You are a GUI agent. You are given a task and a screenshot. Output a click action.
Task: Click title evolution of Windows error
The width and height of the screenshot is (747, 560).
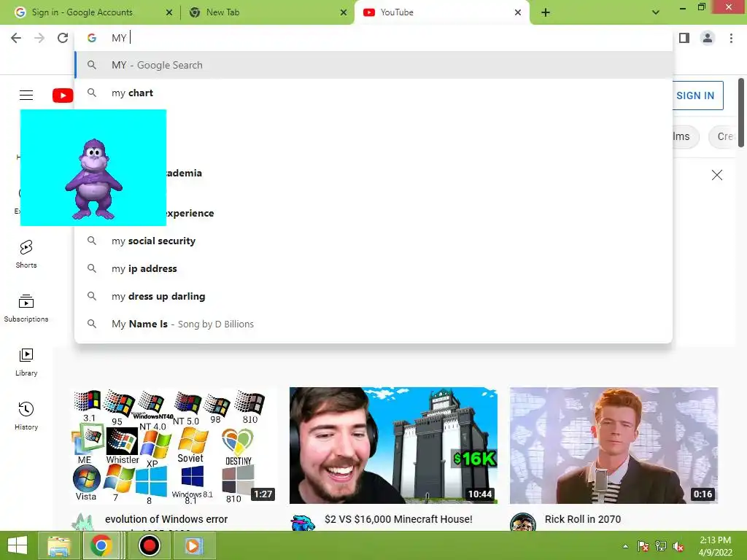pos(166,519)
